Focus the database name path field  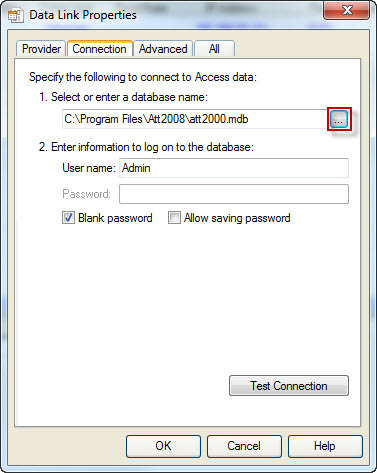[x=195, y=119]
